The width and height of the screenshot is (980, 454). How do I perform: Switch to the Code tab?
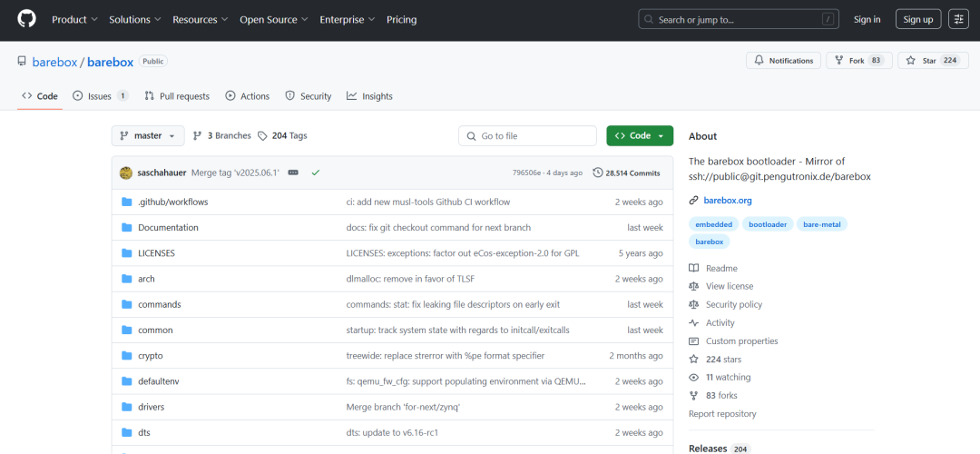pos(40,95)
